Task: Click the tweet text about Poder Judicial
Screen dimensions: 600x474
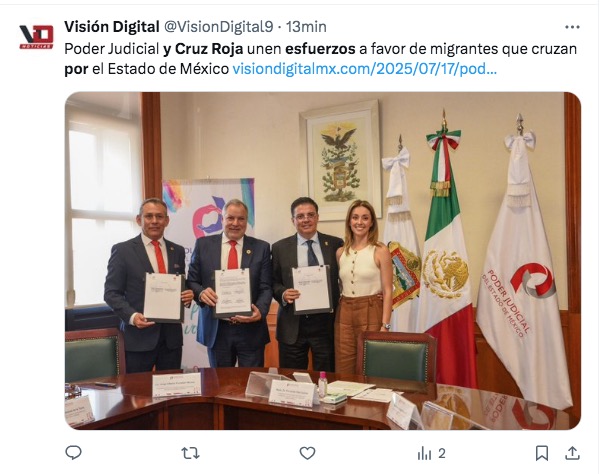Action: pyautogui.click(x=320, y=59)
